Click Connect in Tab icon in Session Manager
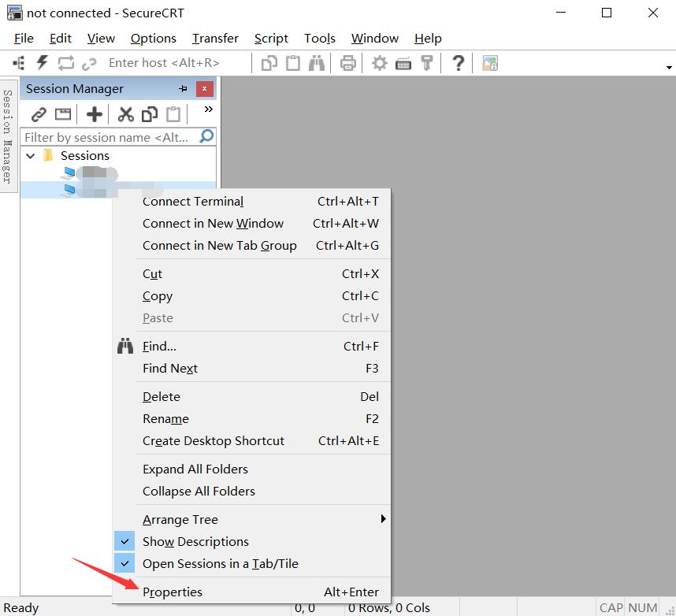This screenshot has width=676, height=616. click(x=63, y=114)
